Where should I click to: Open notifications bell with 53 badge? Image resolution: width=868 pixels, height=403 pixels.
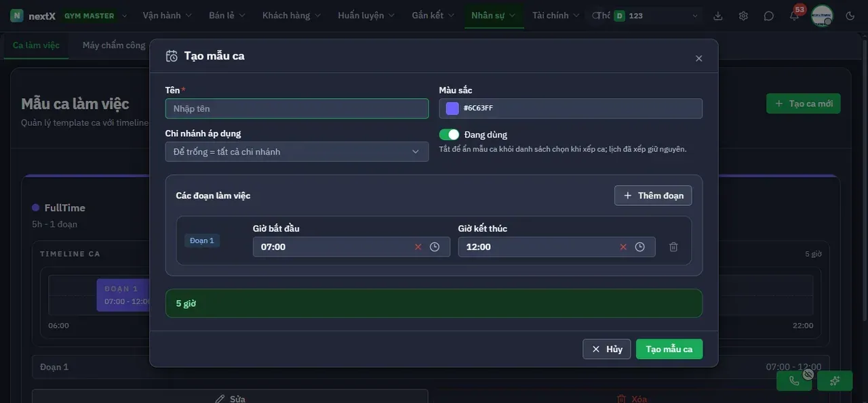(794, 16)
